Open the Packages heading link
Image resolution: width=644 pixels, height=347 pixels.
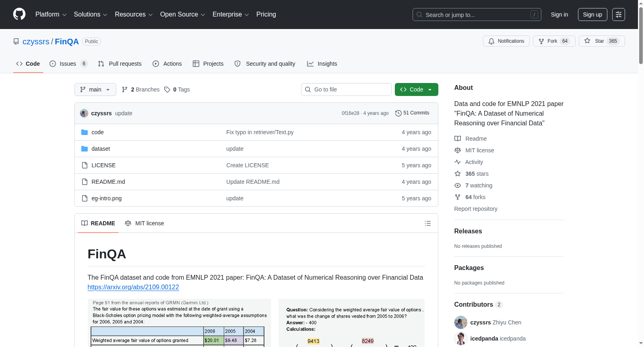pyautogui.click(x=469, y=268)
